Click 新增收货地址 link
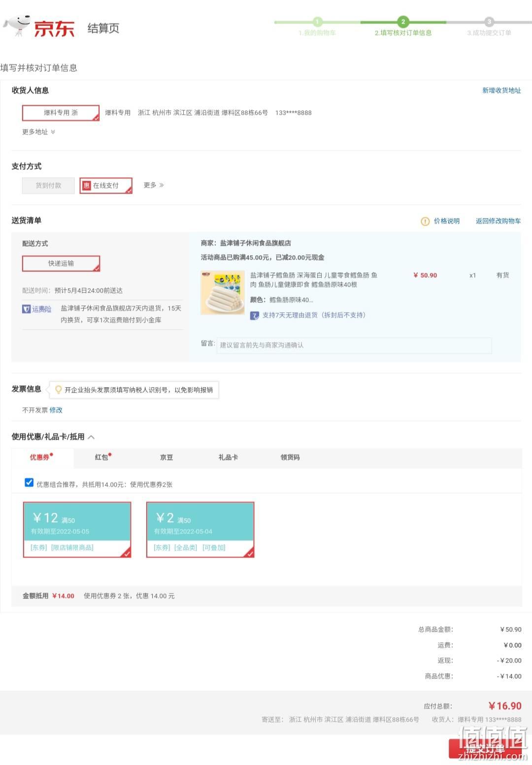The width and height of the screenshot is (532, 765). click(x=501, y=90)
